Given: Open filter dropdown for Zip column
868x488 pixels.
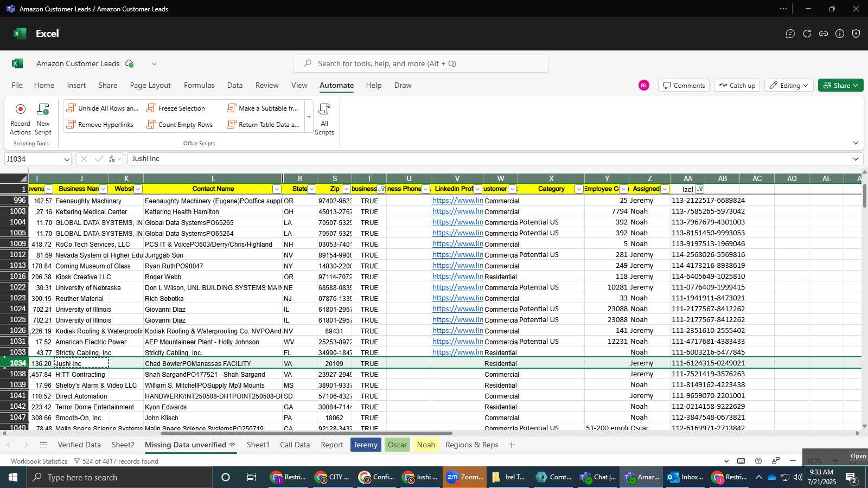Looking at the screenshot, I should coord(346,189).
